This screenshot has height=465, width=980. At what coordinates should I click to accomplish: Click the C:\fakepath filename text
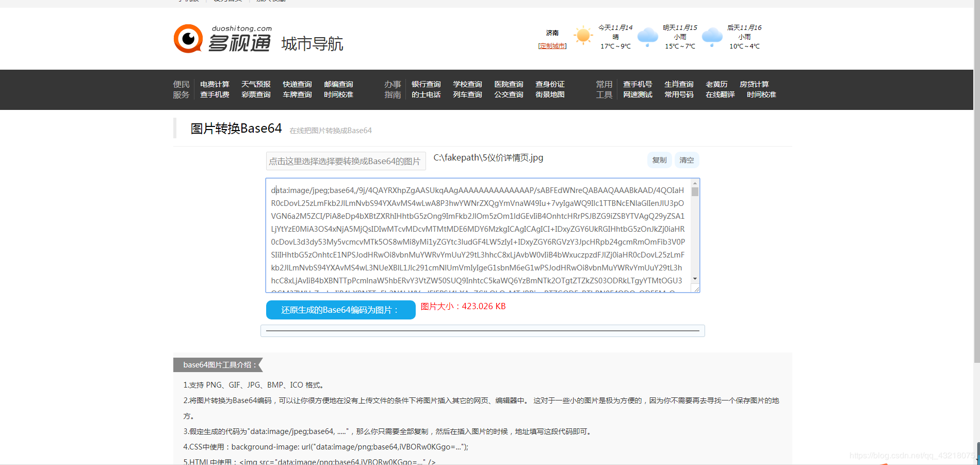coord(488,158)
